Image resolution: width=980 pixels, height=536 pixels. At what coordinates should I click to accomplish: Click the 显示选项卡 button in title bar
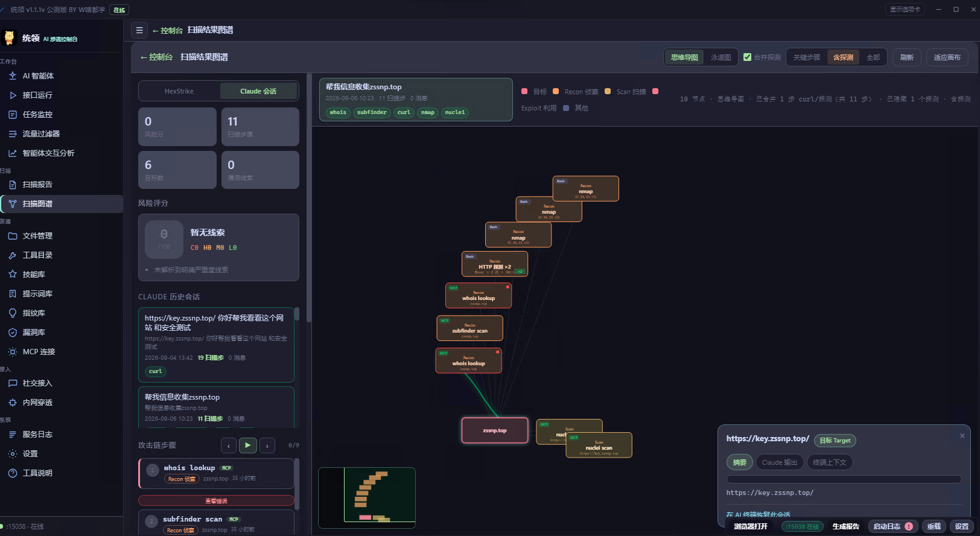tap(905, 10)
